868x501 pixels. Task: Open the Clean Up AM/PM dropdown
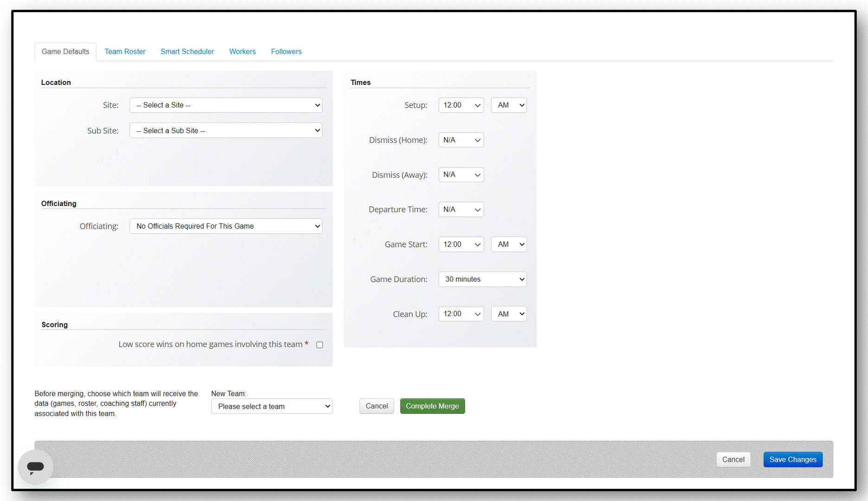509,314
